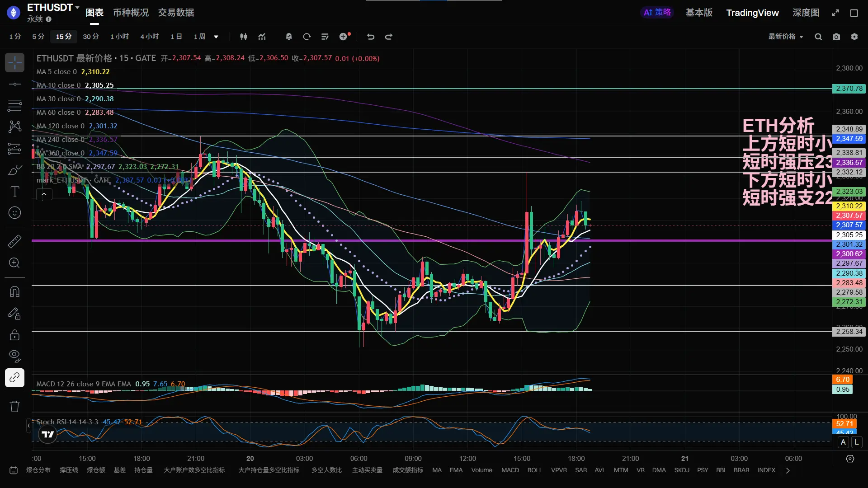Switch to the 币种概况 tab
868x488 pixels.
click(131, 13)
